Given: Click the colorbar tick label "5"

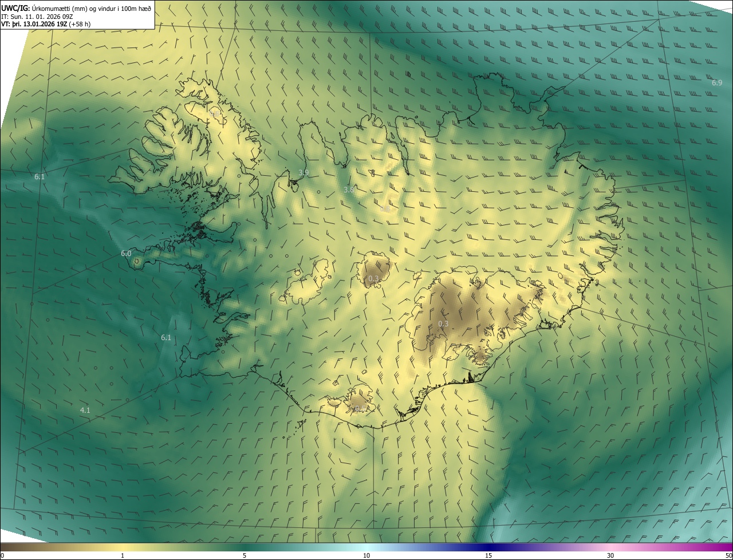Looking at the screenshot, I should (245, 555).
